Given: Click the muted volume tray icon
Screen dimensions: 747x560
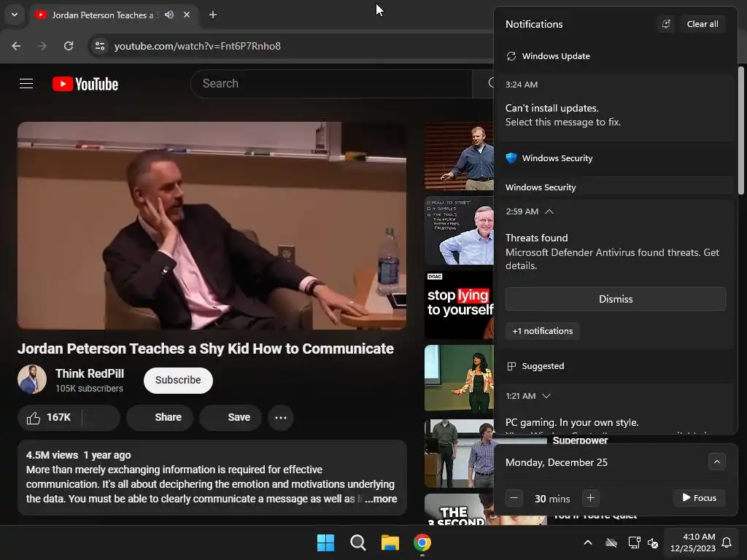Looking at the screenshot, I should click(x=653, y=542).
